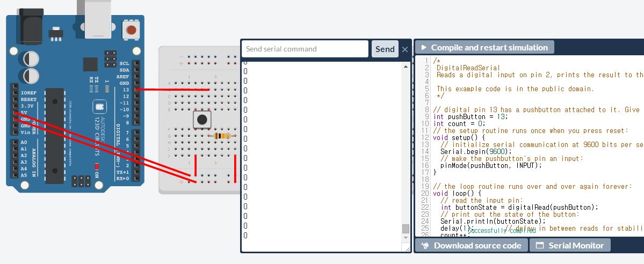Screen dimensions: 644x264
Task: Select the short red jumper wire left of resistor
Action: (196, 165)
